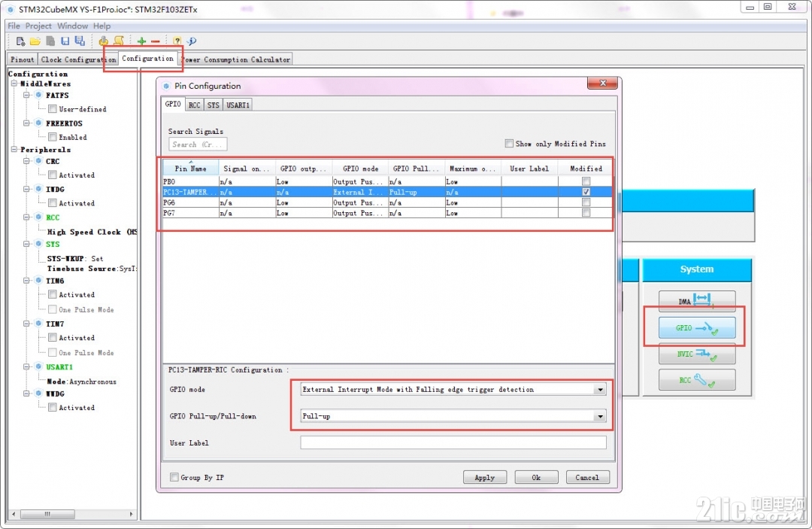This screenshot has height=529, width=812.
Task: Click the Save Project floppy icon
Action: tap(65, 41)
